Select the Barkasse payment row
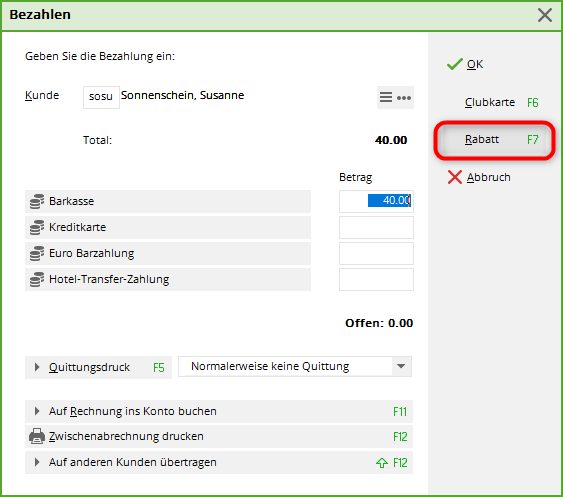563x497 pixels. pyautogui.click(x=168, y=201)
